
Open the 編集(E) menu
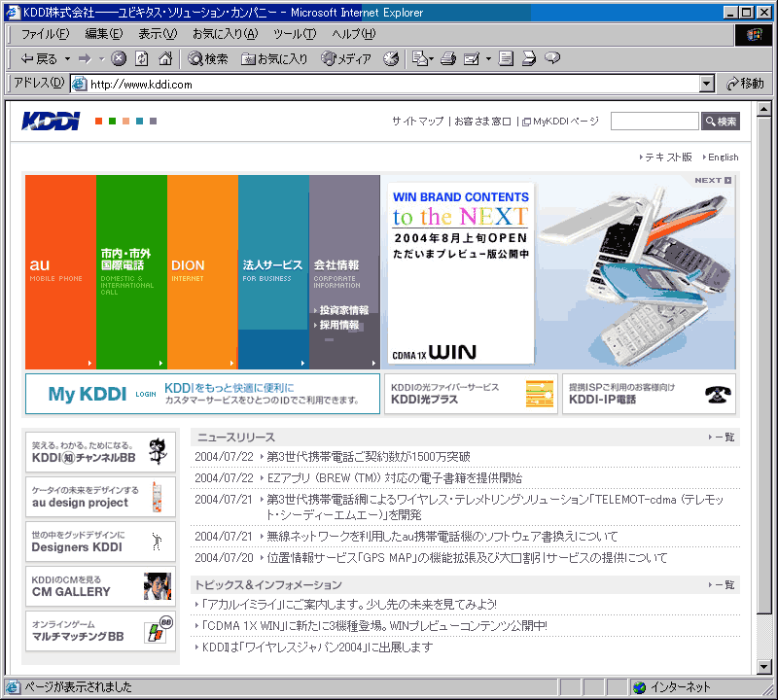pyautogui.click(x=104, y=34)
